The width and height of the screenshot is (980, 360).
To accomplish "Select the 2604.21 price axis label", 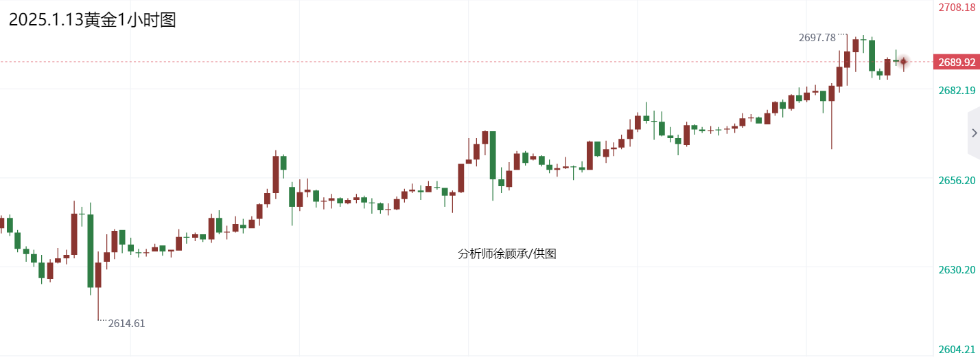I will point(957,350).
